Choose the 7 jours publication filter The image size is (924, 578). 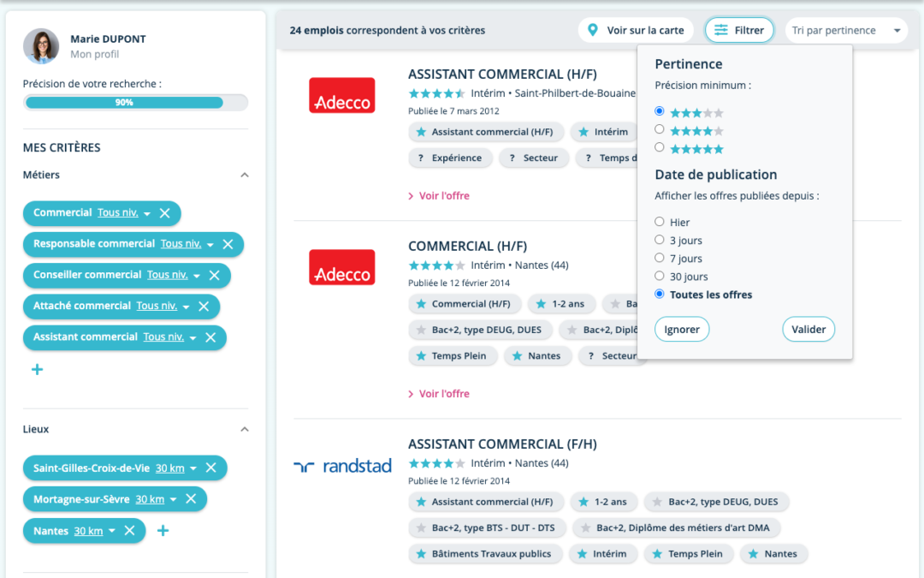tap(660, 258)
